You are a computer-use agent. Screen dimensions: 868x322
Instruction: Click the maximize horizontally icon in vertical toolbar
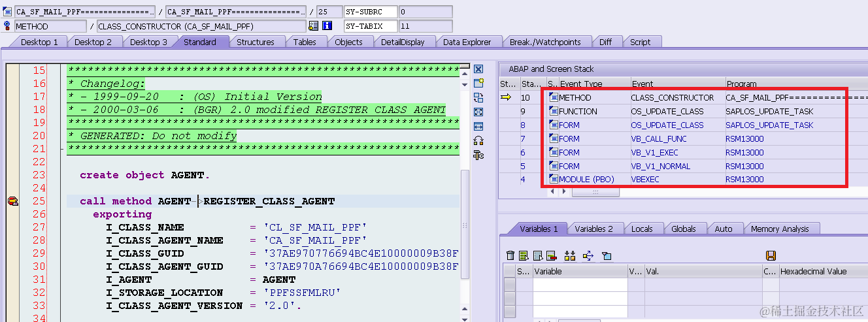478,126
